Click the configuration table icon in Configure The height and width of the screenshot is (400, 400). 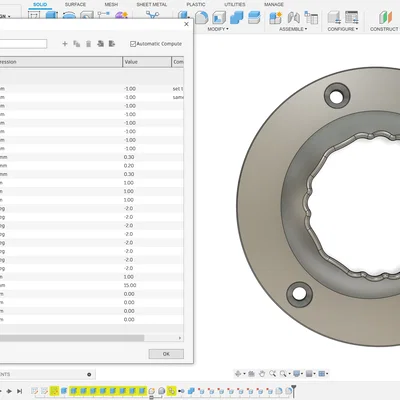[351, 17]
